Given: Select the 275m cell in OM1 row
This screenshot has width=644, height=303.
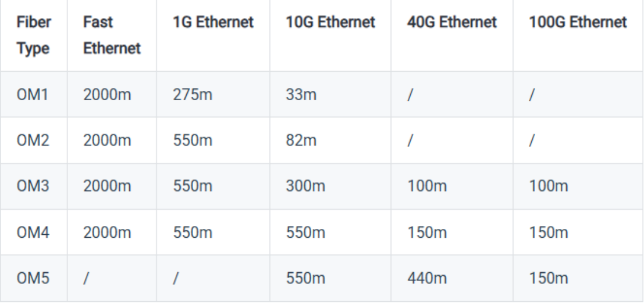Looking at the screenshot, I should coord(193,94).
